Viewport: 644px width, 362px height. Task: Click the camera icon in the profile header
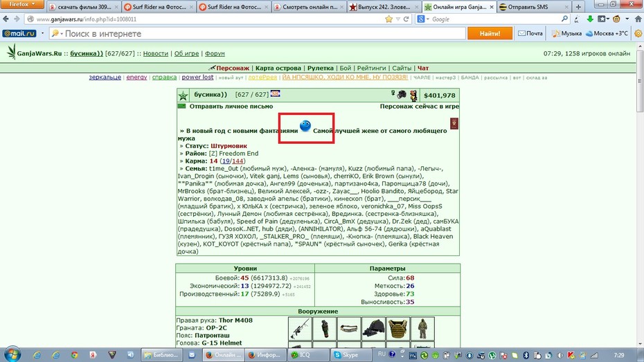coord(402,95)
